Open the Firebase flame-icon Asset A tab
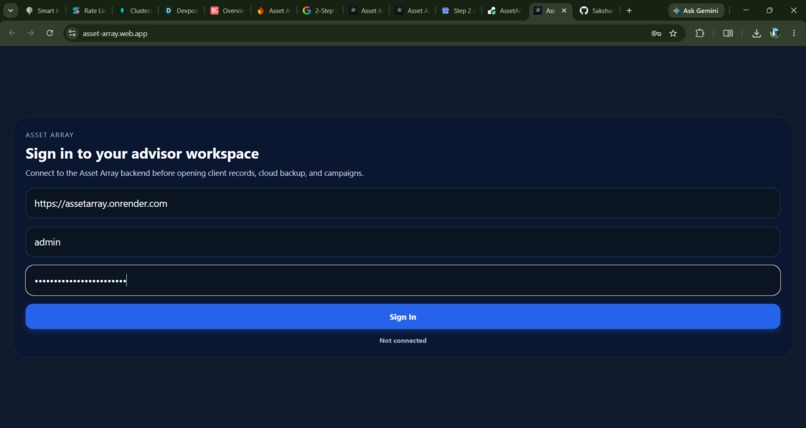806x428 pixels. [274, 10]
